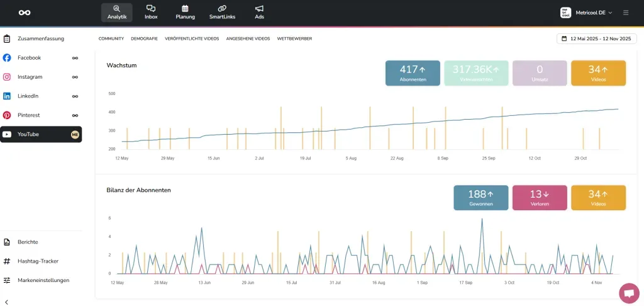The width and height of the screenshot is (644, 306).
Task: Open Berichte reports
Action: click(28, 242)
